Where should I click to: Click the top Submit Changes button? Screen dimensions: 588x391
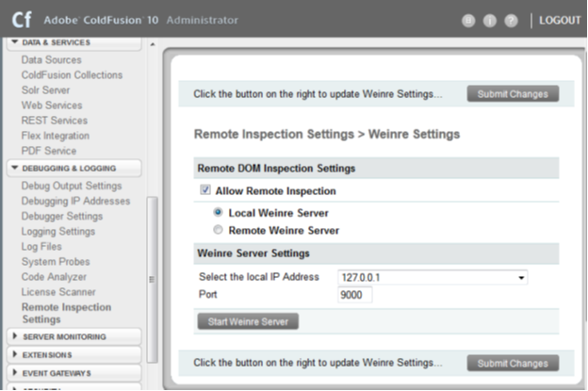513,93
